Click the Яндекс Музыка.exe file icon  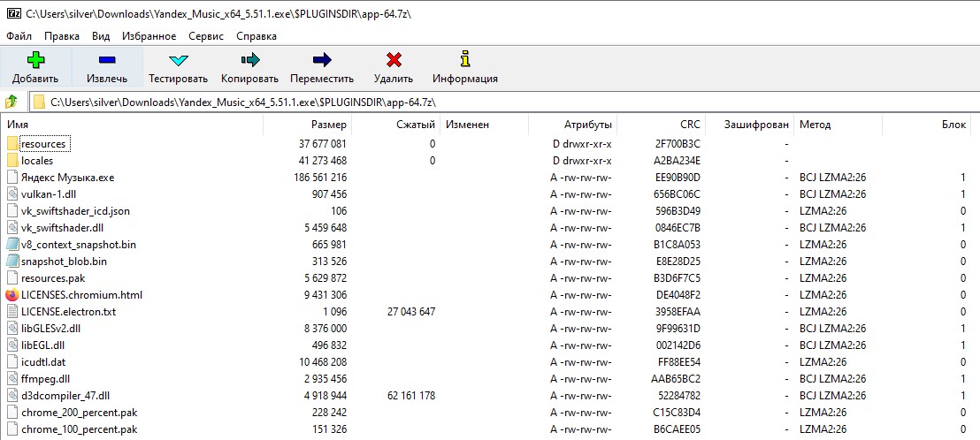pos(12,178)
